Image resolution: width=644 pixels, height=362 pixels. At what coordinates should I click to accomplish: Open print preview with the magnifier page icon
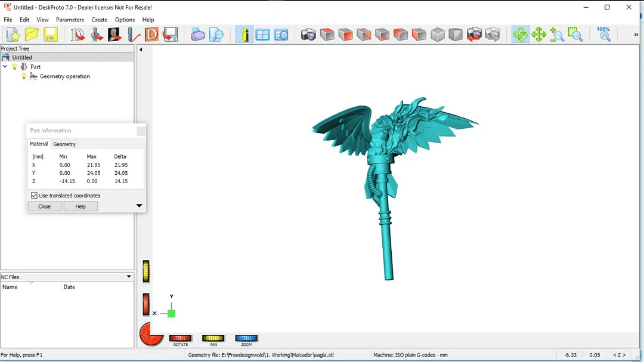click(216, 35)
